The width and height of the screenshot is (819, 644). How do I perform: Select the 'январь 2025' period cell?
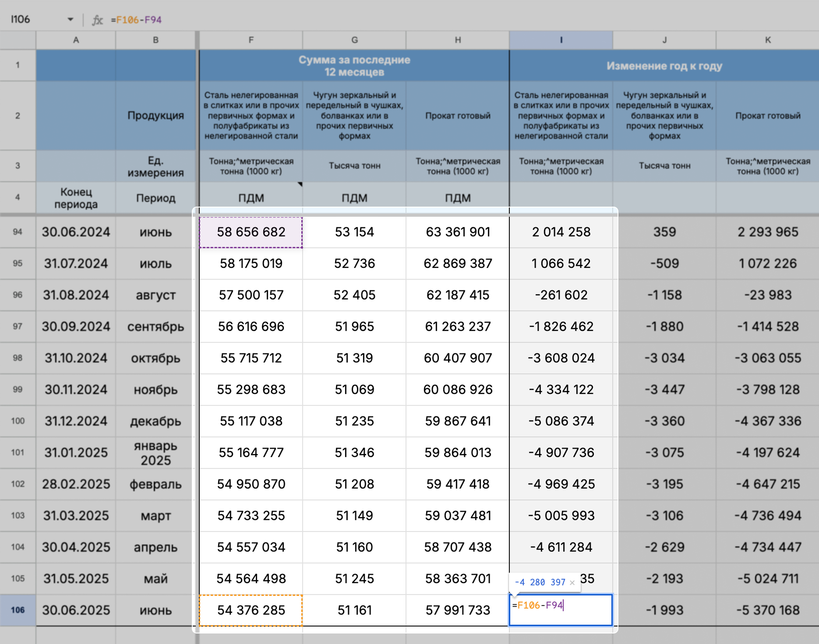coord(155,453)
